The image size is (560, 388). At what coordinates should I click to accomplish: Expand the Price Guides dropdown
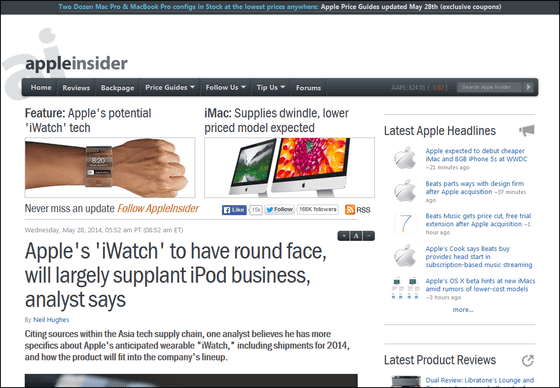click(x=170, y=88)
